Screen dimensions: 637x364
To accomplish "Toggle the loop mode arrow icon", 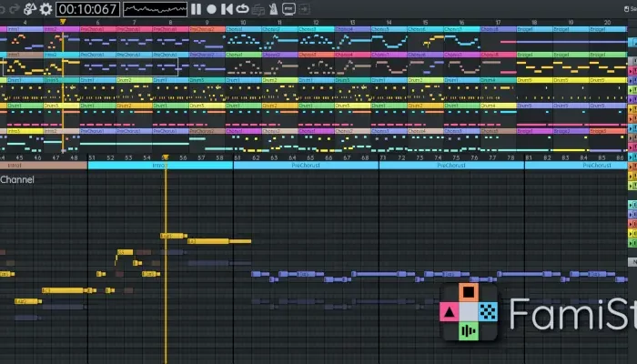I will coord(242,8).
